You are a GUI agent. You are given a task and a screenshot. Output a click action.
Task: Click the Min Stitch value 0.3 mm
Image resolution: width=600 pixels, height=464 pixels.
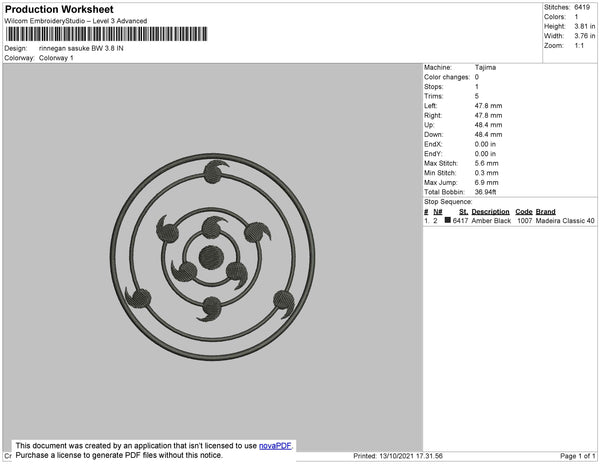tap(486, 173)
